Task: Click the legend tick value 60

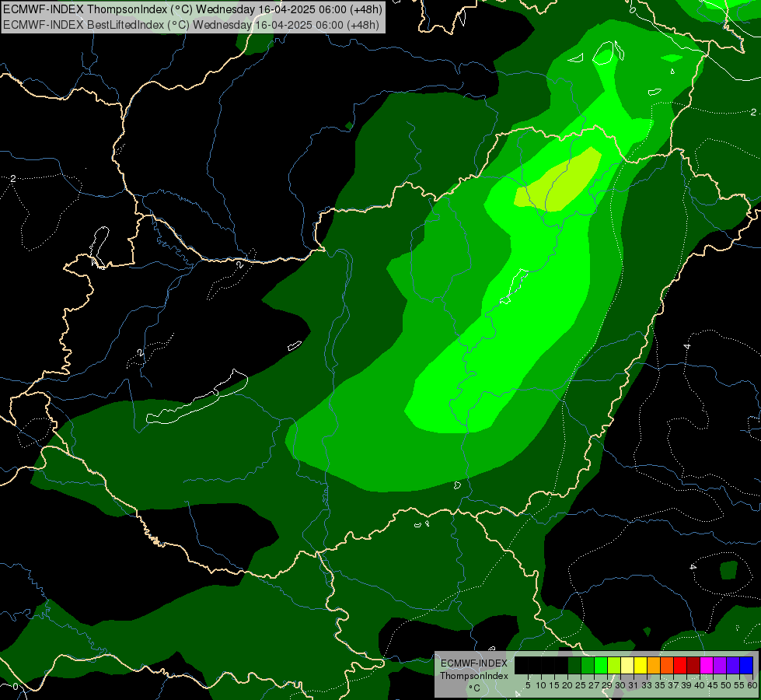Action: (752, 685)
